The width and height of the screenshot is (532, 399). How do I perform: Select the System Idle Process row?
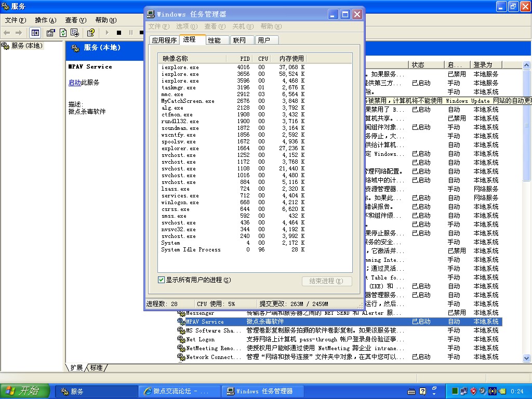[x=233, y=250]
